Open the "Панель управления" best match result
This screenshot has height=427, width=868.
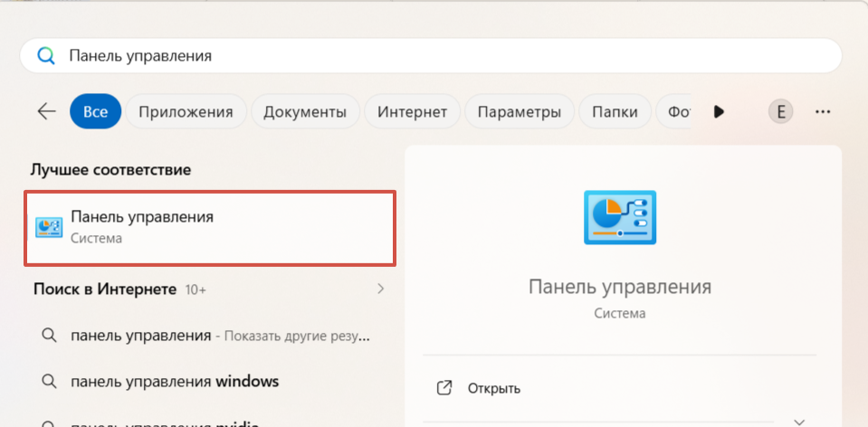210,228
